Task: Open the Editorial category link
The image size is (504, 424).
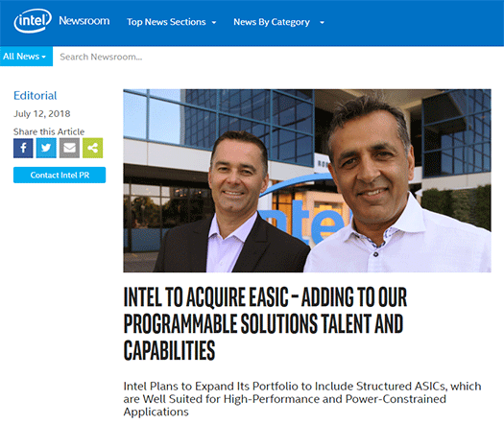Action: [35, 96]
